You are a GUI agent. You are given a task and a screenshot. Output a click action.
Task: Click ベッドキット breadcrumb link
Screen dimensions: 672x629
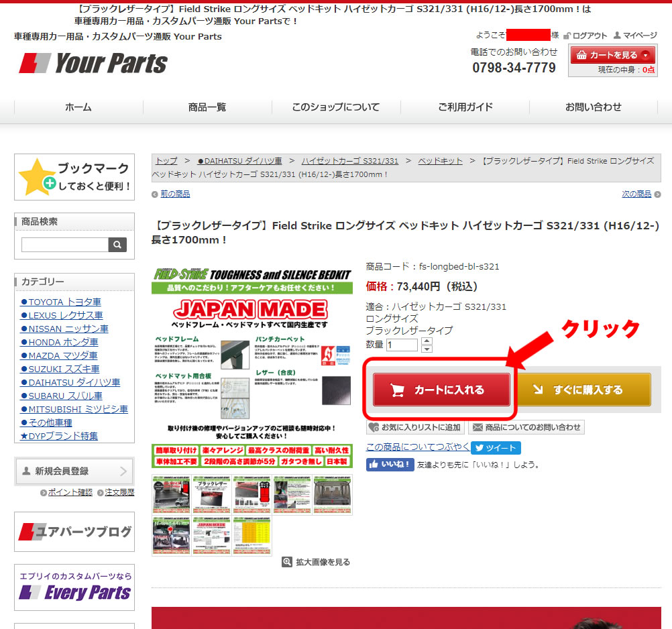pyautogui.click(x=440, y=161)
